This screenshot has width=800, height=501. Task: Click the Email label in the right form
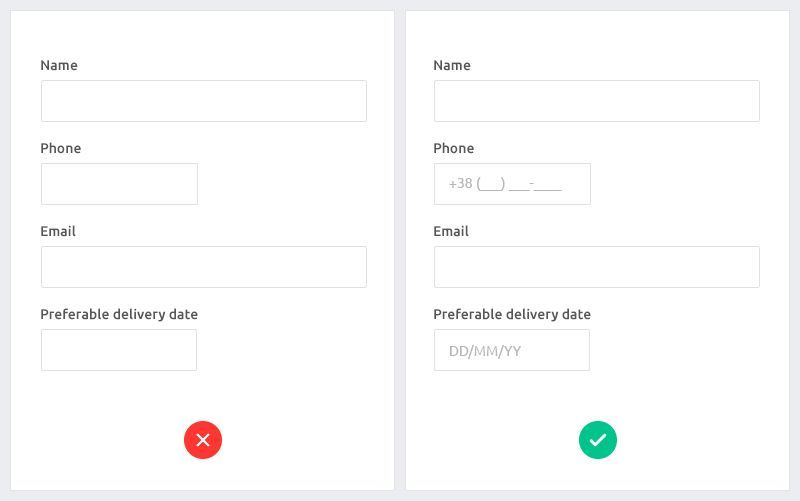pyautogui.click(x=451, y=231)
